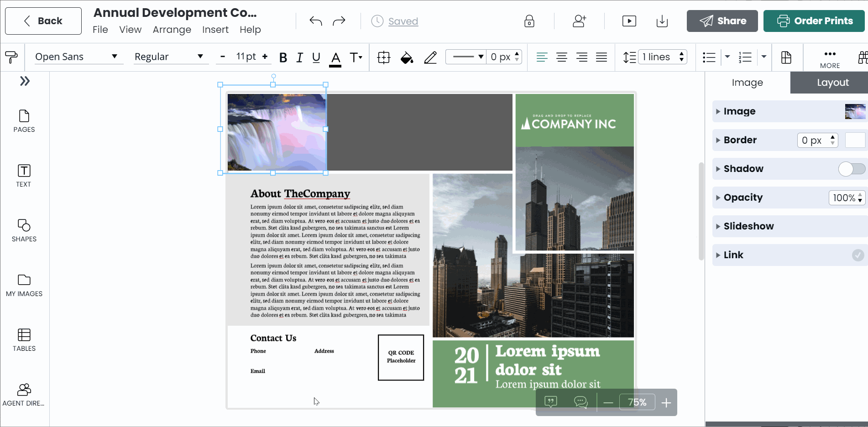Click the lines spacing input field
Screen dimensions: 868x427
tap(663, 57)
